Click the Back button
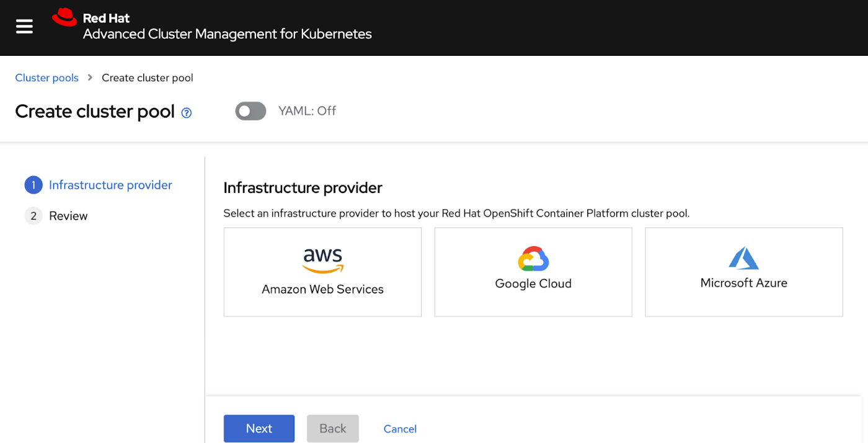Screen dimensions: 868x443 (x=332, y=428)
